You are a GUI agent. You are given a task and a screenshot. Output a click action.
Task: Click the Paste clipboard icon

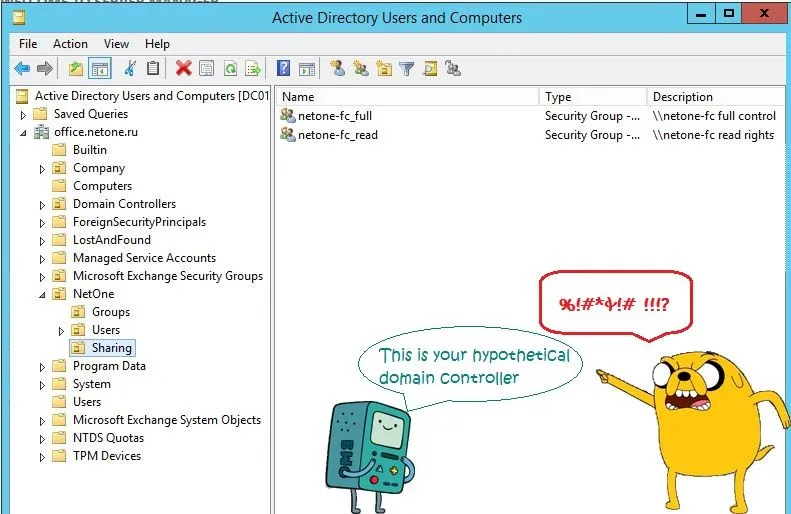coord(153,68)
